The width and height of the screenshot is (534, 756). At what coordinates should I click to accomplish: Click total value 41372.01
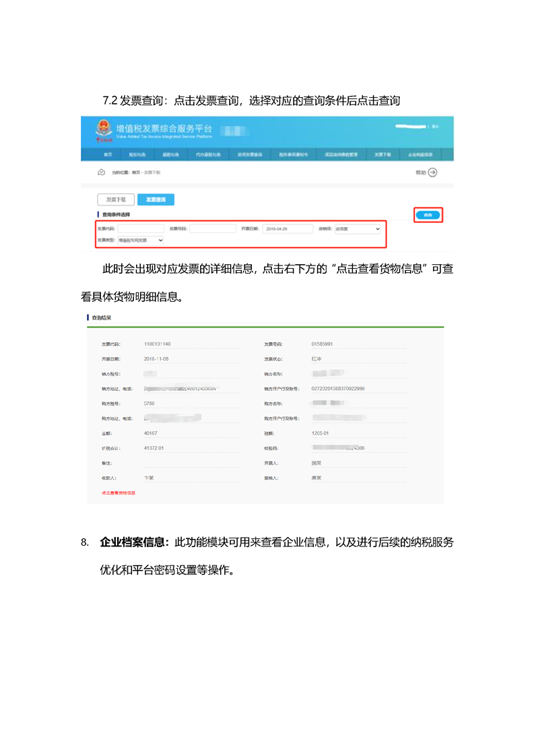point(154,448)
